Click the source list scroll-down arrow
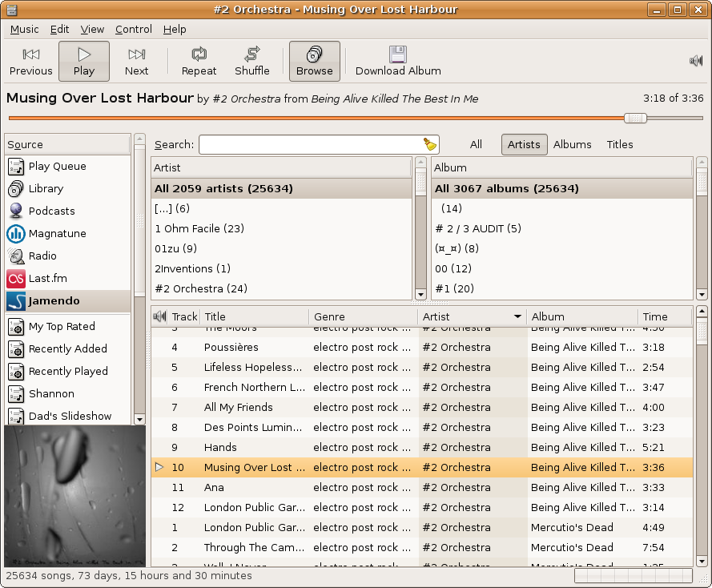 click(x=140, y=420)
